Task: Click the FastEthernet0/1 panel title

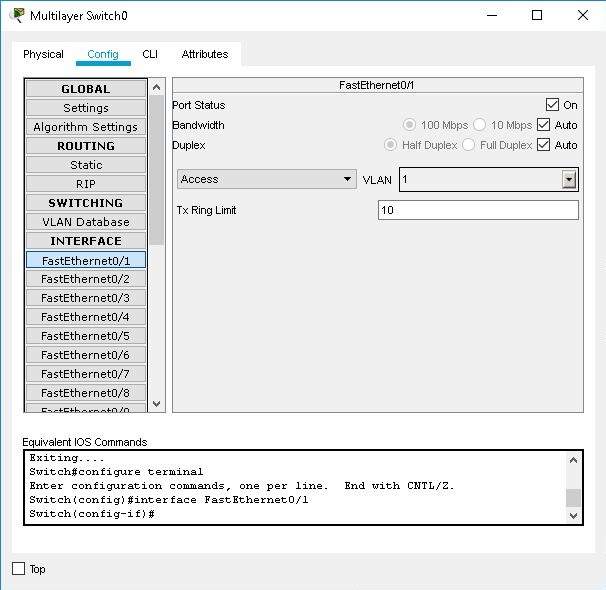Action: [x=376, y=85]
